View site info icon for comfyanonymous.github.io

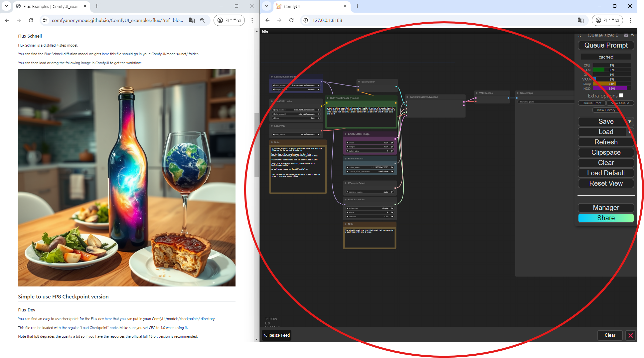coord(45,20)
